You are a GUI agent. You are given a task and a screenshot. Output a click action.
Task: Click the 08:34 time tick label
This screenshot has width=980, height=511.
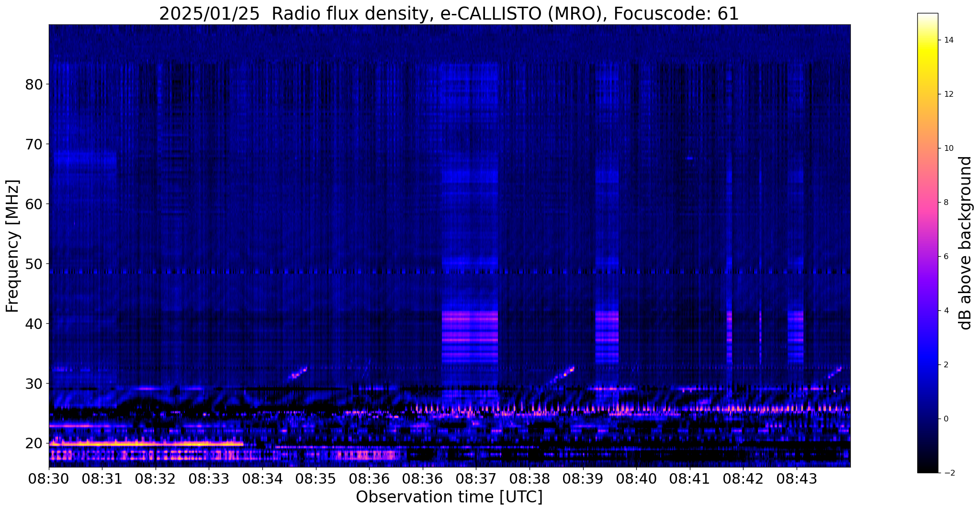262,479
